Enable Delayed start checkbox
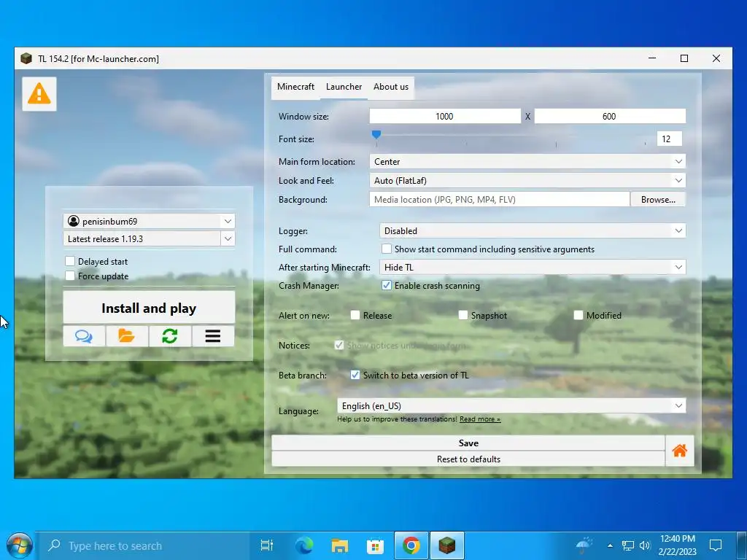 click(x=70, y=261)
